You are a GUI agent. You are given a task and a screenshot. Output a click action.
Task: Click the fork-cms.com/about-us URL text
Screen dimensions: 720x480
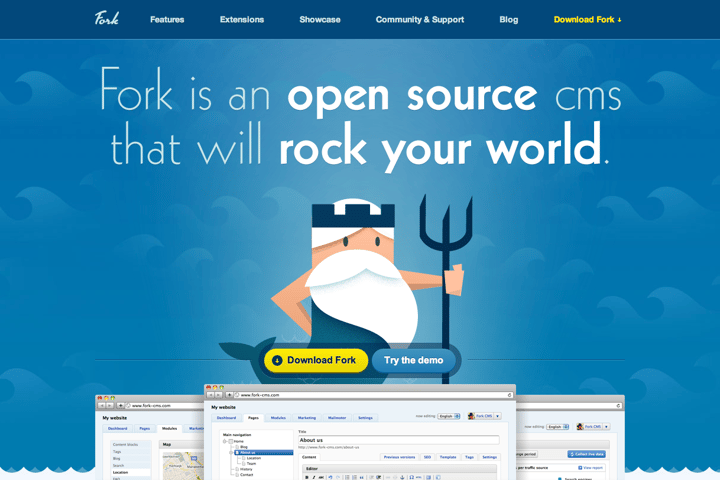[329, 447]
